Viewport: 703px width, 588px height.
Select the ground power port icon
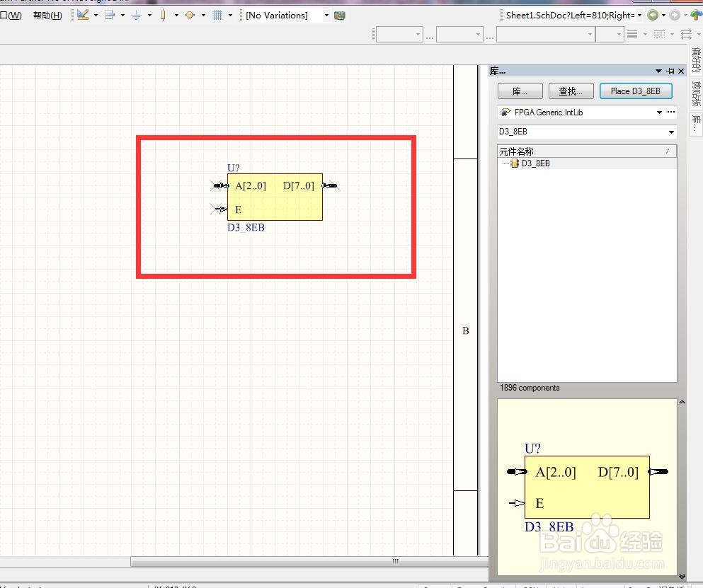coord(137,16)
